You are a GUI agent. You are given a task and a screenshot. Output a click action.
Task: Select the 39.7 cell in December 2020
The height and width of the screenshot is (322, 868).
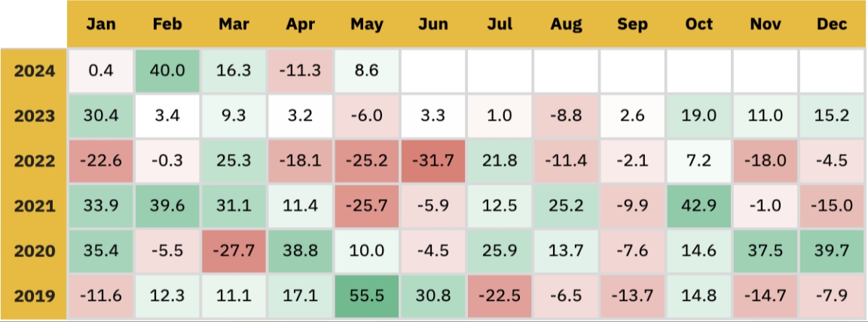tap(832, 250)
